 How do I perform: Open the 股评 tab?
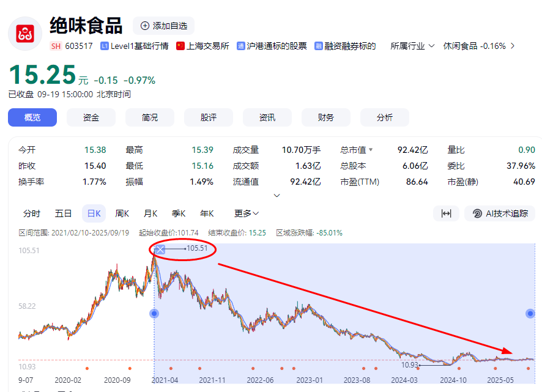coord(209,117)
